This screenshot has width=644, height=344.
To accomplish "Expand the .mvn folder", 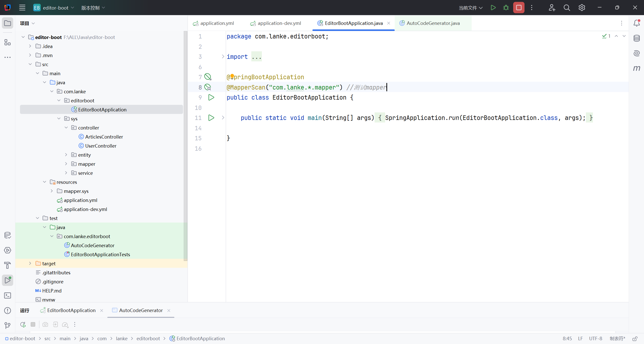I will click(x=30, y=55).
